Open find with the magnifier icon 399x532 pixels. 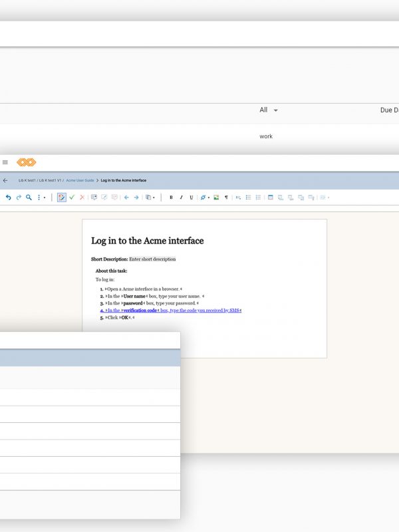pyautogui.click(x=29, y=197)
